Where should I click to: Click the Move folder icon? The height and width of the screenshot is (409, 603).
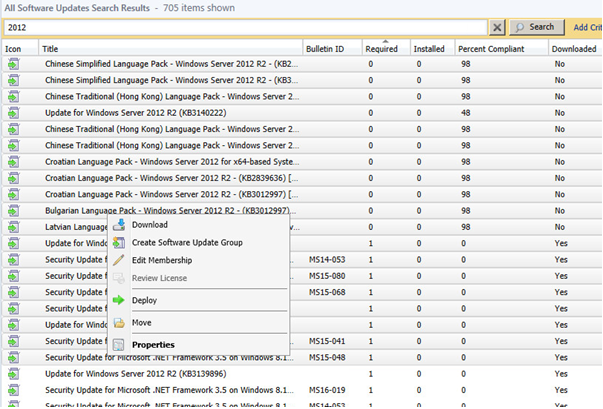coord(119,323)
